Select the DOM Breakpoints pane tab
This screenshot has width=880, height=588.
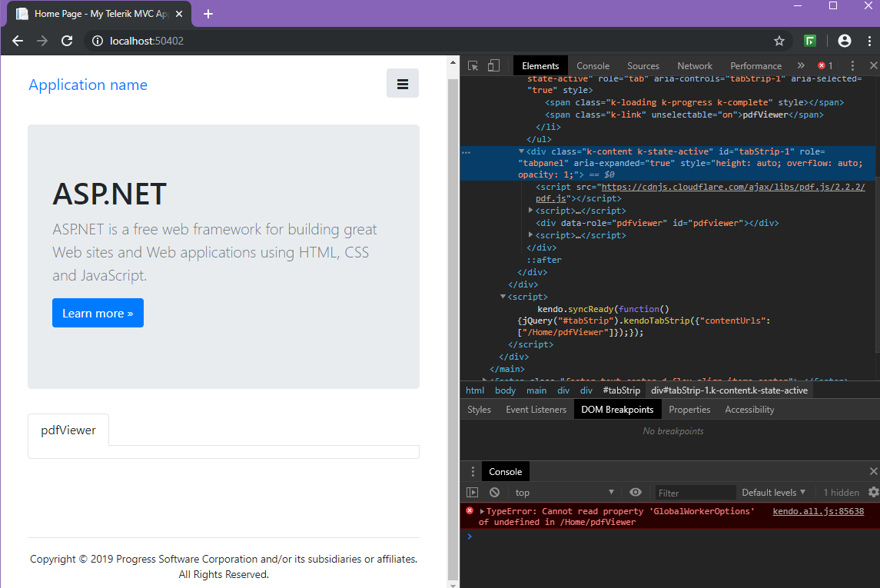[x=617, y=410]
